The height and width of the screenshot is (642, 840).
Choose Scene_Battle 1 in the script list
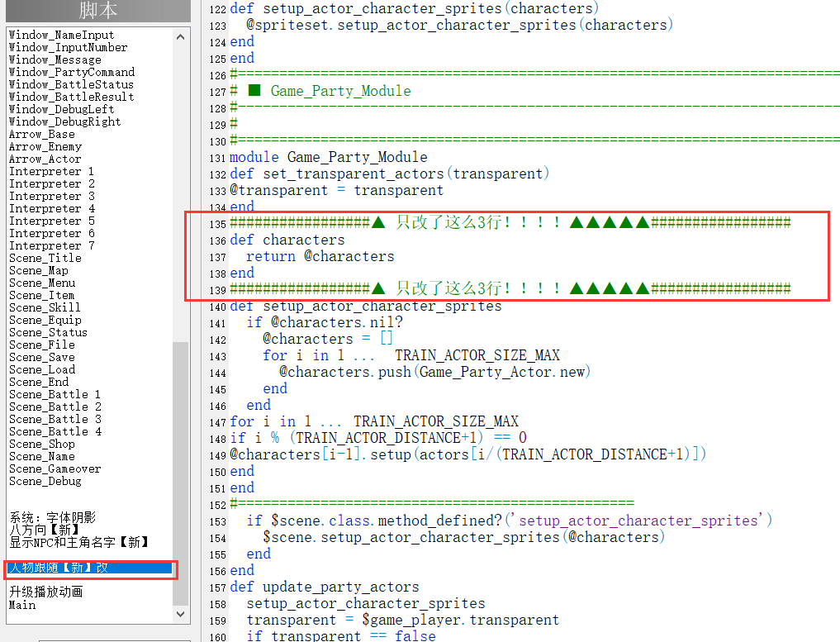coord(55,394)
